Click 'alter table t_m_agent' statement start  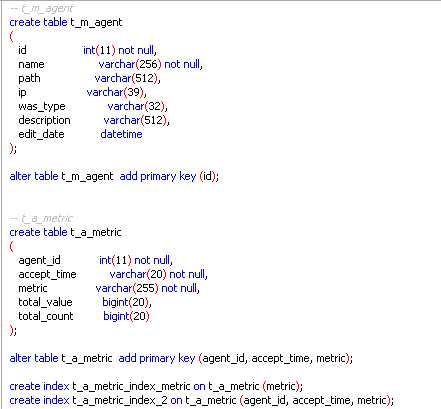tap(61, 176)
